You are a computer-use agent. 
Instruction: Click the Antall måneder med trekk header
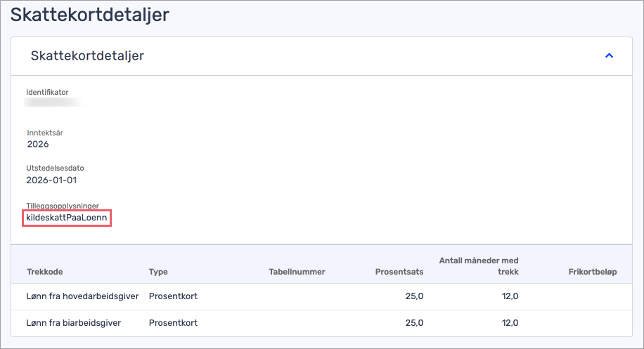478,266
